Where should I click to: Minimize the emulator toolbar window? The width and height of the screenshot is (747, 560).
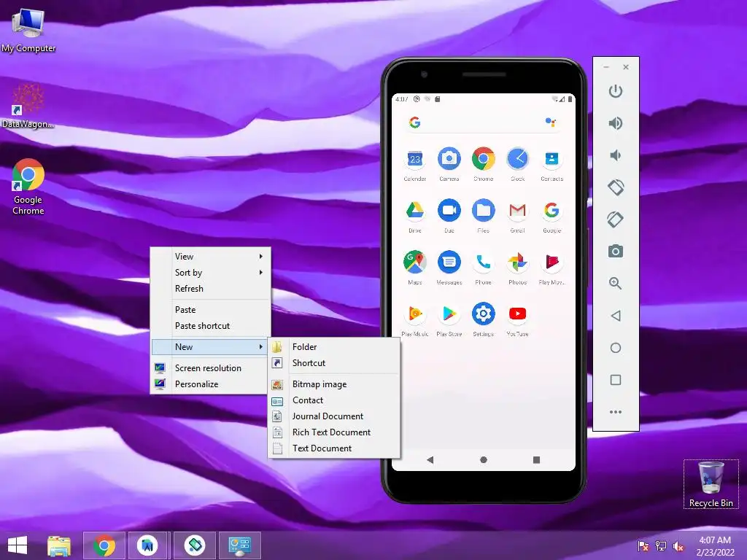(x=606, y=67)
